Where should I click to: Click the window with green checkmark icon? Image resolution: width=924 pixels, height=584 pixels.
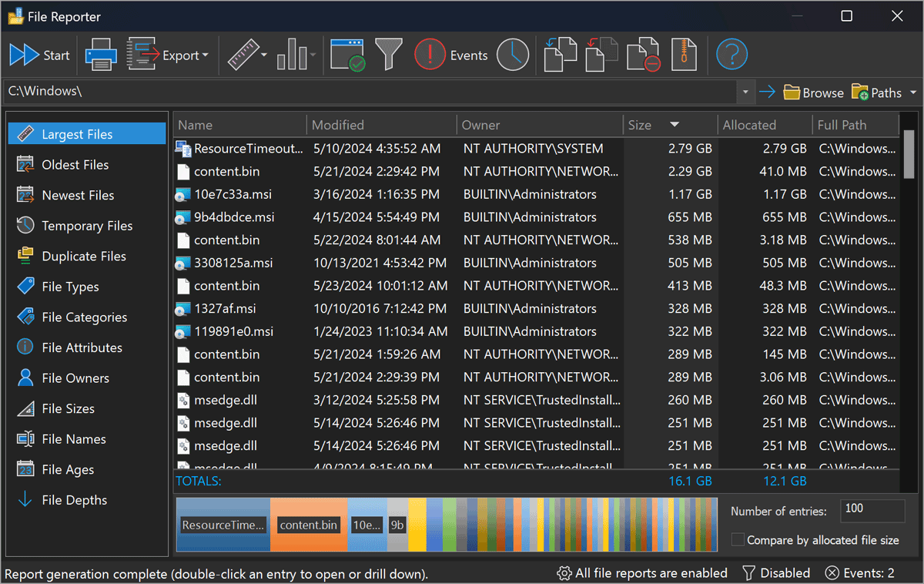pyautogui.click(x=347, y=55)
